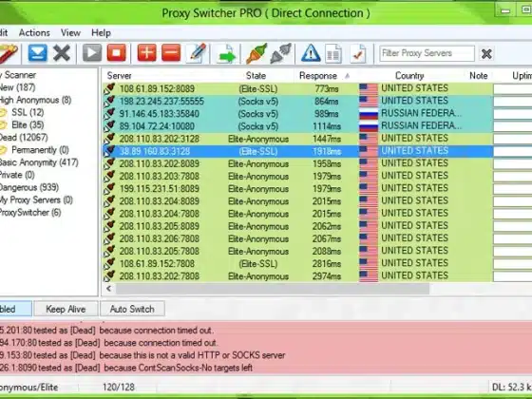Start testing with the gray play button
The height and width of the screenshot is (399, 532).
tap(92, 53)
